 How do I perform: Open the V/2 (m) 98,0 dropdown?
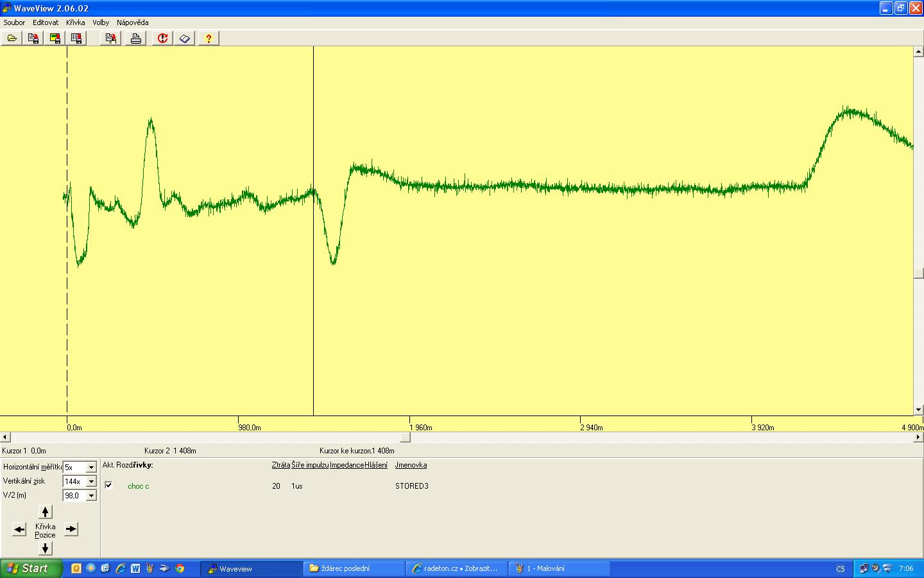pyautogui.click(x=91, y=496)
